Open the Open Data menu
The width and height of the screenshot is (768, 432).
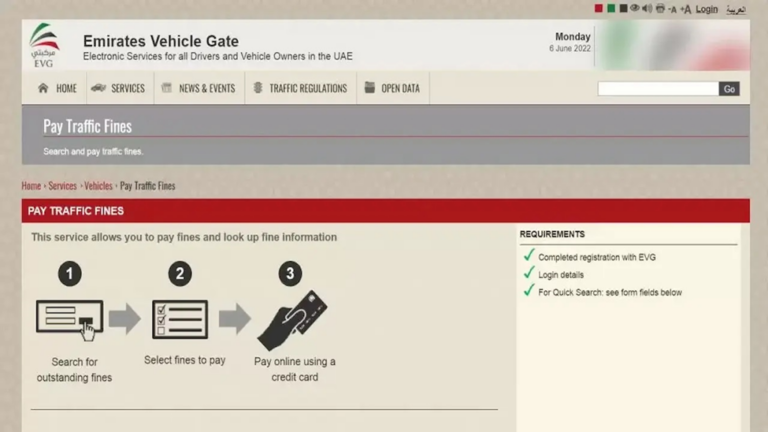(x=392, y=88)
